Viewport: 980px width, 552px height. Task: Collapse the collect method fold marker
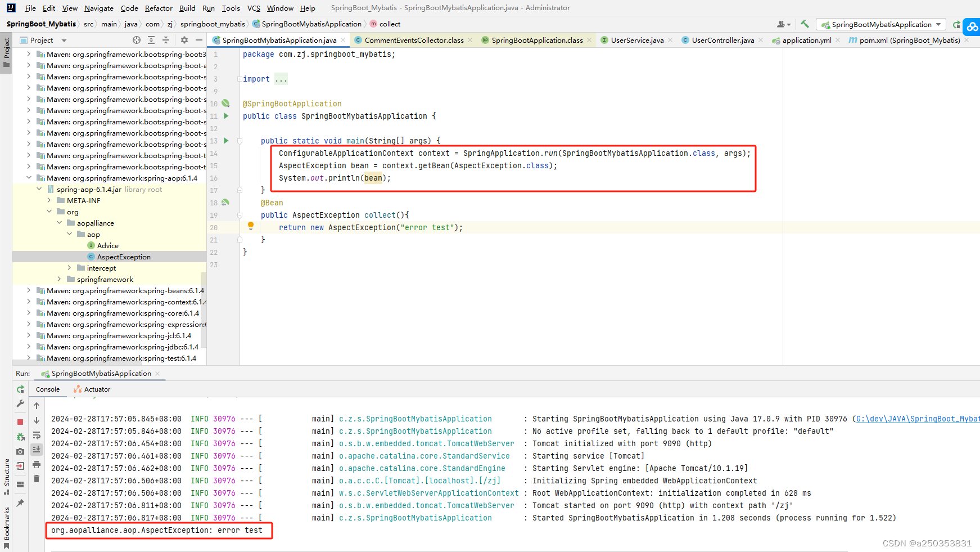(x=240, y=215)
